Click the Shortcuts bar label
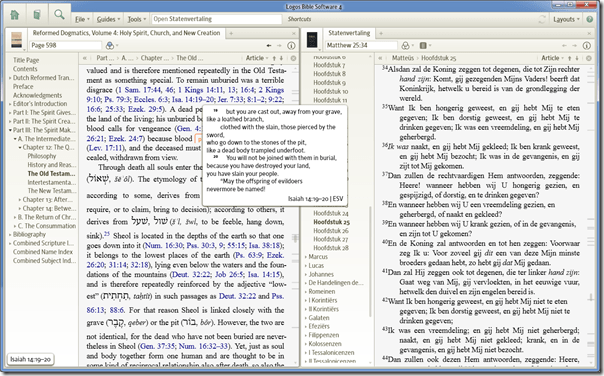The image size is (604, 376). [299, 19]
